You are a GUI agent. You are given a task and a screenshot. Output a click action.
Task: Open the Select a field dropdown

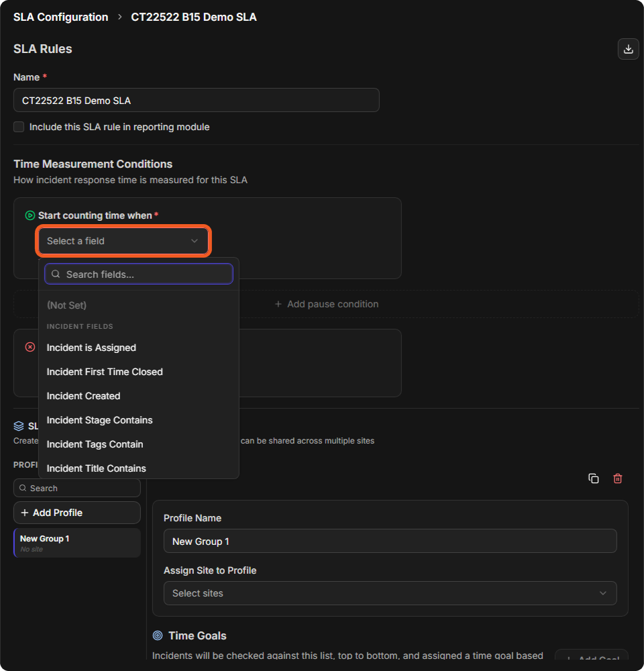pyautogui.click(x=123, y=241)
